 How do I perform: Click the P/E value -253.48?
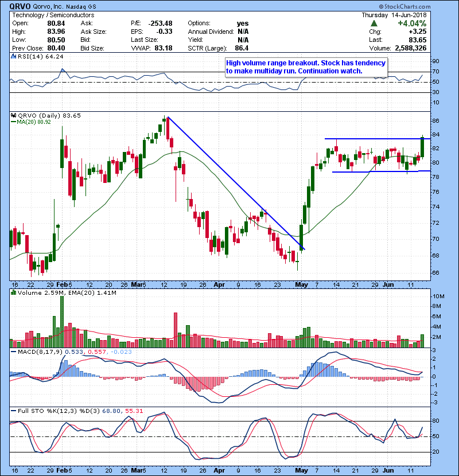pos(160,24)
